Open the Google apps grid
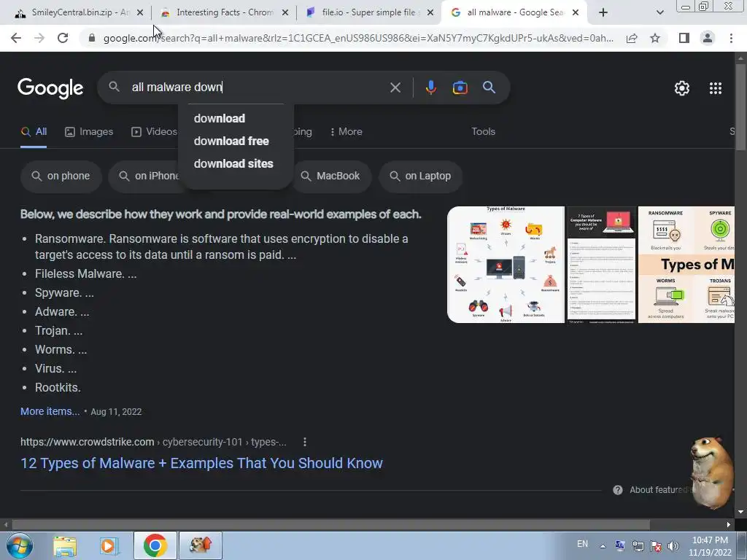 (716, 88)
